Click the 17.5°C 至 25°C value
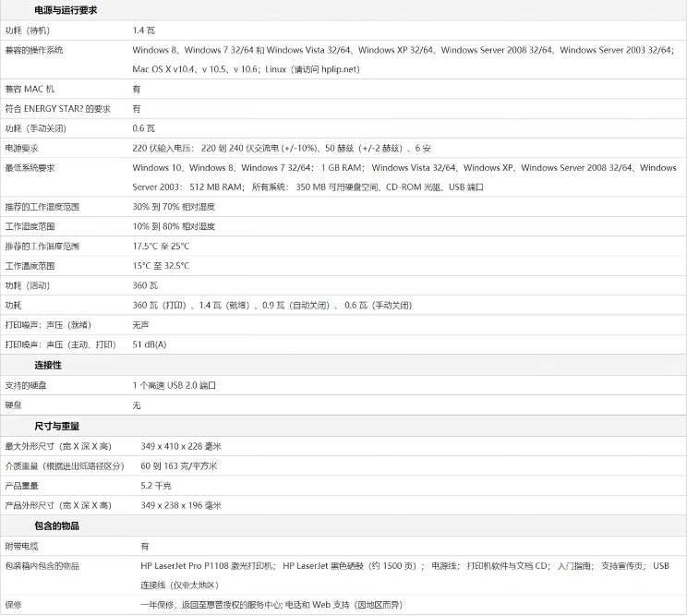Image resolution: width=687 pixels, height=616 pixels. pyautogui.click(x=161, y=247)
